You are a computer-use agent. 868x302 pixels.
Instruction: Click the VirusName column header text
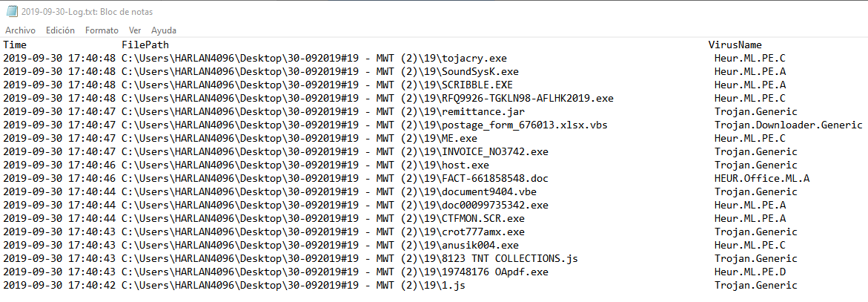[735, 45]
